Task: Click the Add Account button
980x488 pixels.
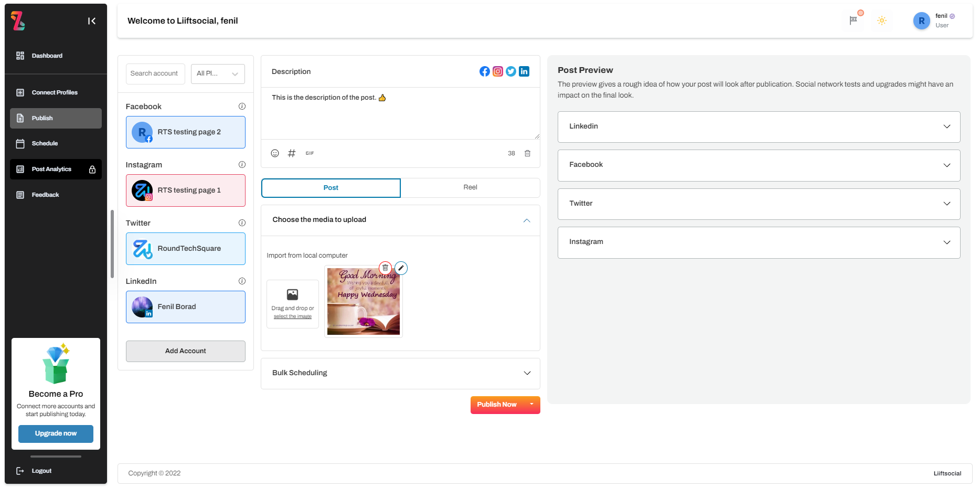Action: click(x=185, y=351)
